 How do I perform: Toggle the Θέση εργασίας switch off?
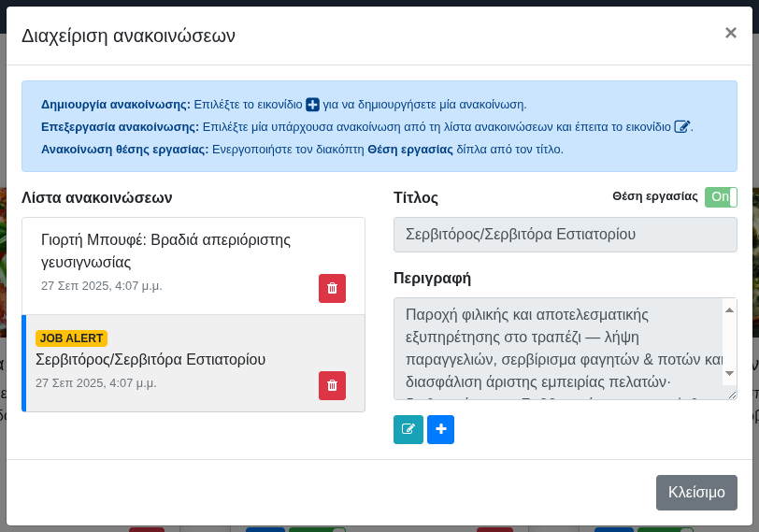point(721,197)
